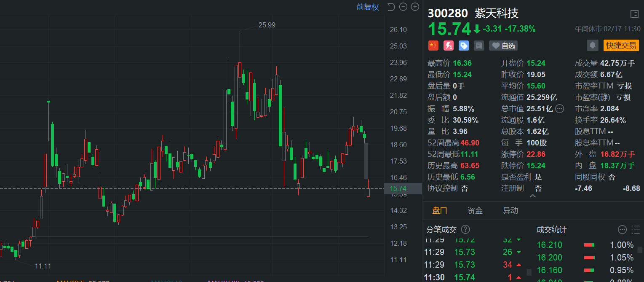Click the orange 快捷交易 button

coord(621,45)
